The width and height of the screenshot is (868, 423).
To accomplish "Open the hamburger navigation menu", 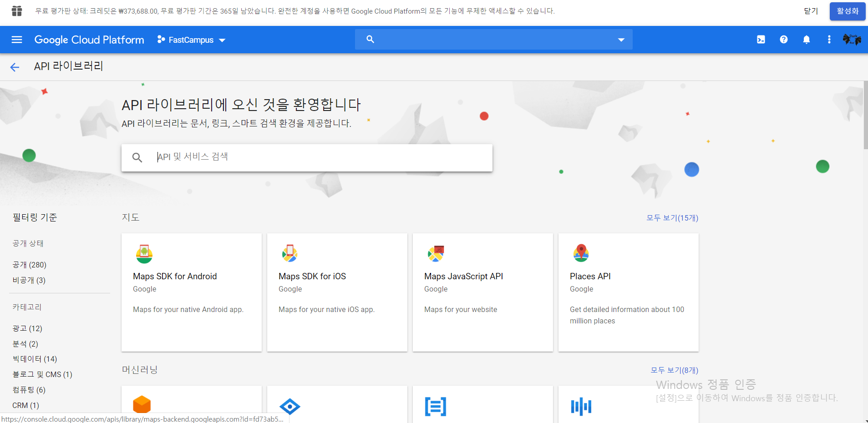I will point(17,40).
